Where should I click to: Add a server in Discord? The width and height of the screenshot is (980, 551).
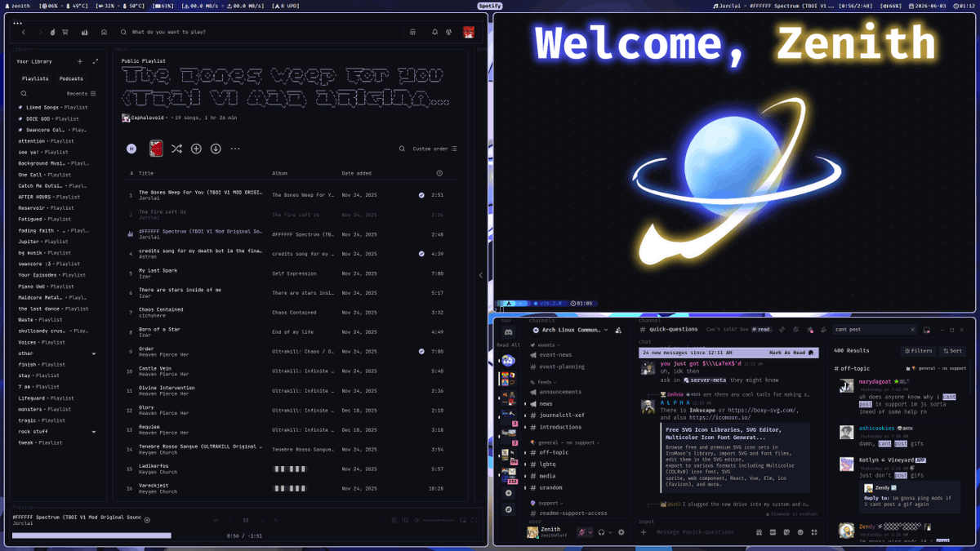point(508,493)
